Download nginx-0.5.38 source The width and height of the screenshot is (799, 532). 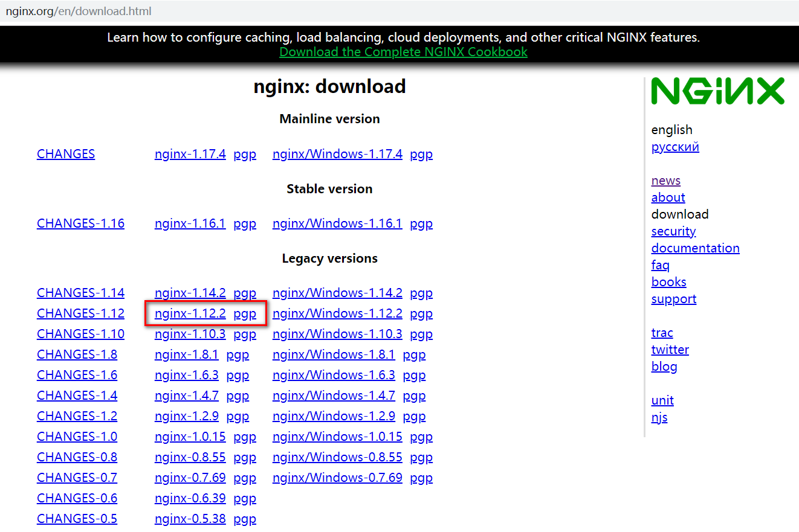190,519
